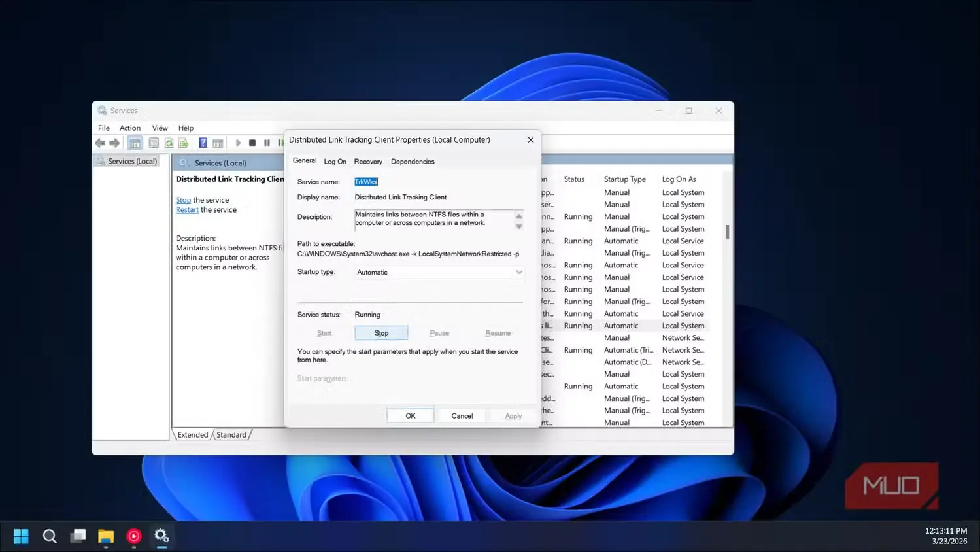Screen dimensions: 980x552
Task: Toggle the Show/Hide Action Pane toolbar icon
Action: click(x=218, y=143)
